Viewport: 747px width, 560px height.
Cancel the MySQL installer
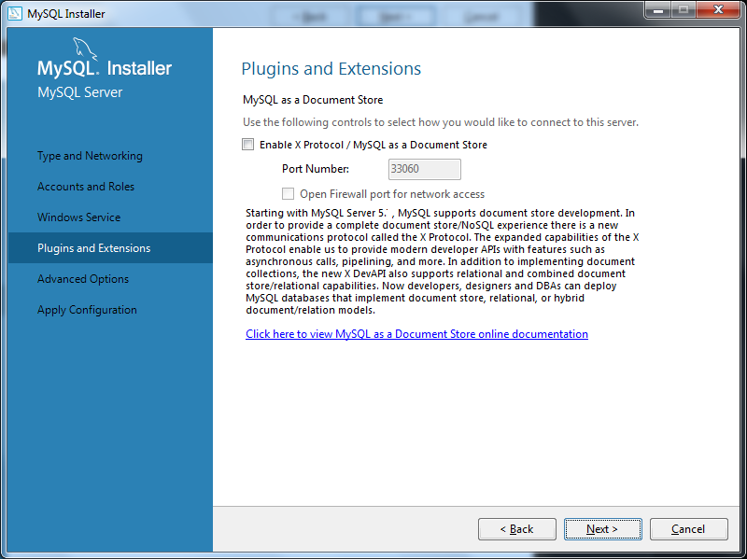click(688, 529)
